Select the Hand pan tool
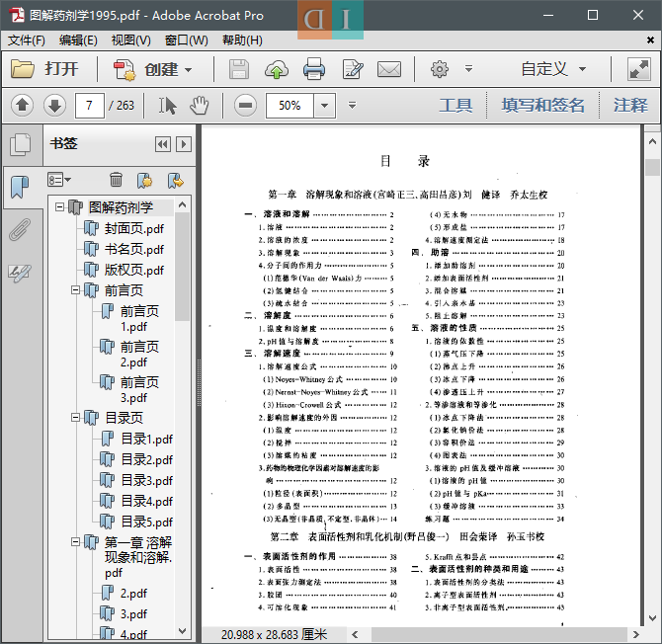 199,106
